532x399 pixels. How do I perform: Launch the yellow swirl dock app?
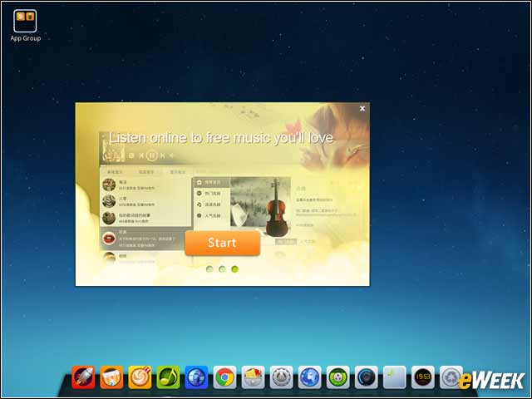click(x=140, y=377)
